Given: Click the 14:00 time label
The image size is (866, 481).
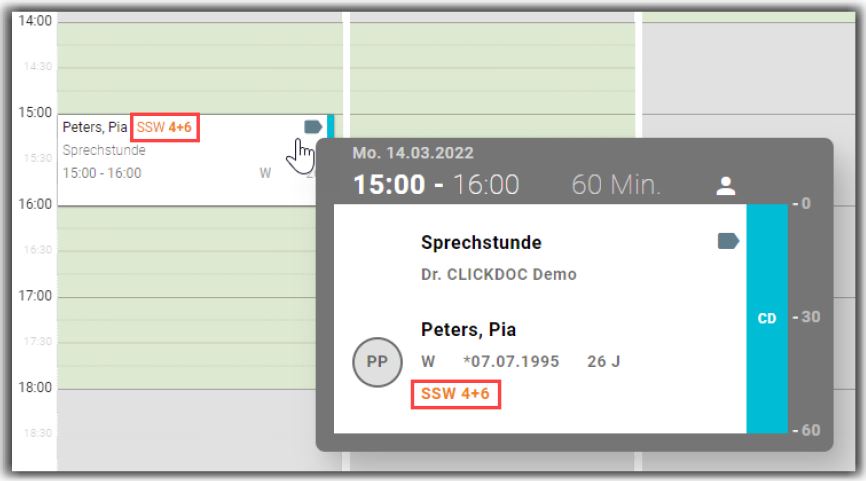Looking at the screenshot, I should tap(36, 21).
